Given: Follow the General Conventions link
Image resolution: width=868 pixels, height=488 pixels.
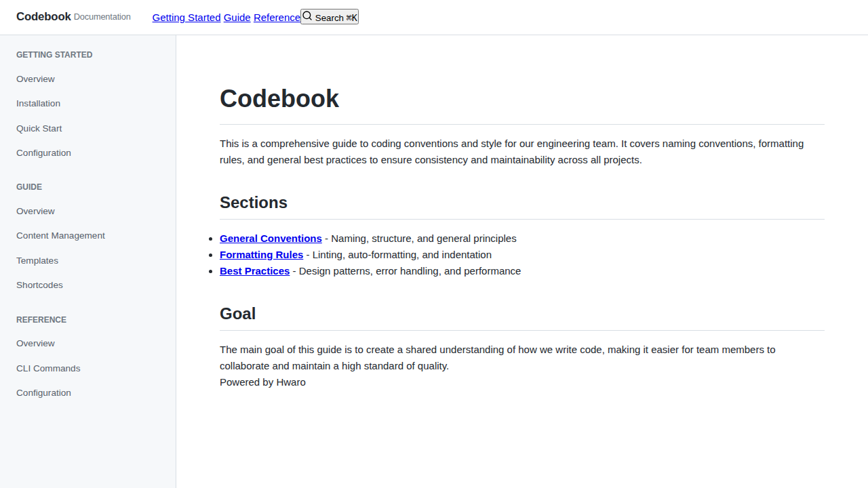Looking at the screenshot, I should click(270, 239).
